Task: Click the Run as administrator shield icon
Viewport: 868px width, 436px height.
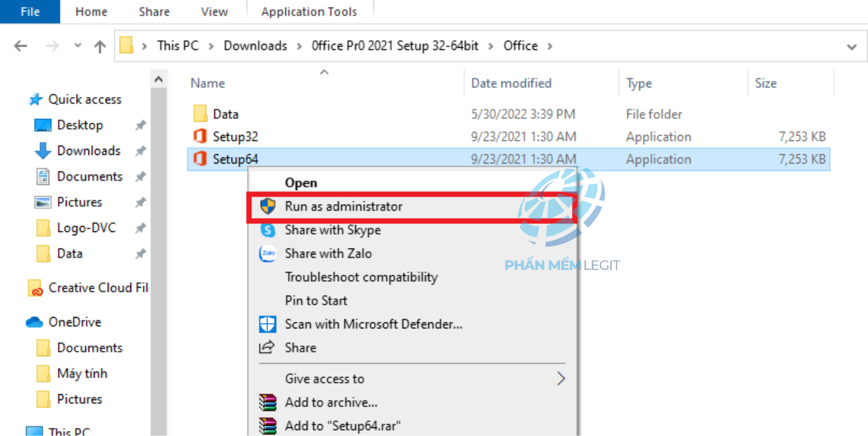Action: tap(267, 207)
